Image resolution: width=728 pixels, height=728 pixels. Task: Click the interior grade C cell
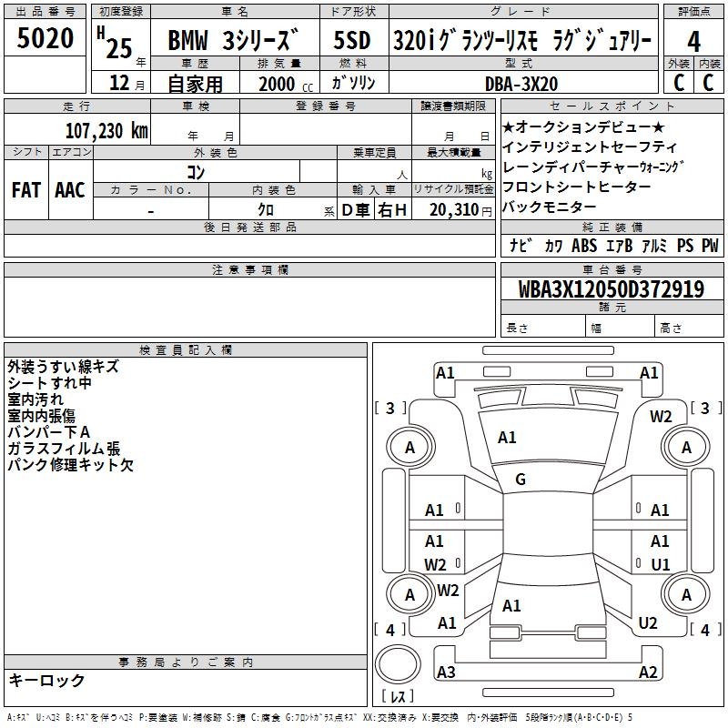pyautogui.click(x=709, y=83)
